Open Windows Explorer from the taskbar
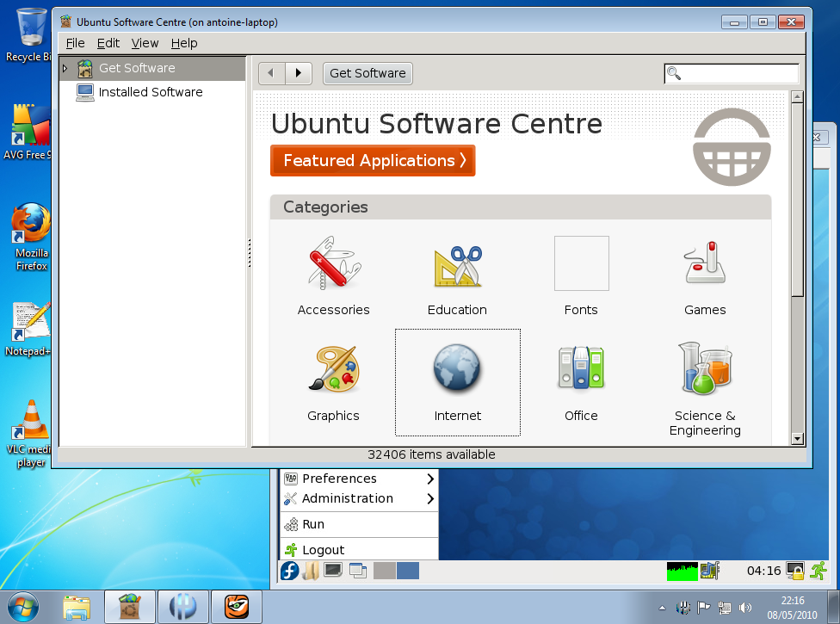The width and height of the screenshot is (840, 624). (x=77, y=608)
